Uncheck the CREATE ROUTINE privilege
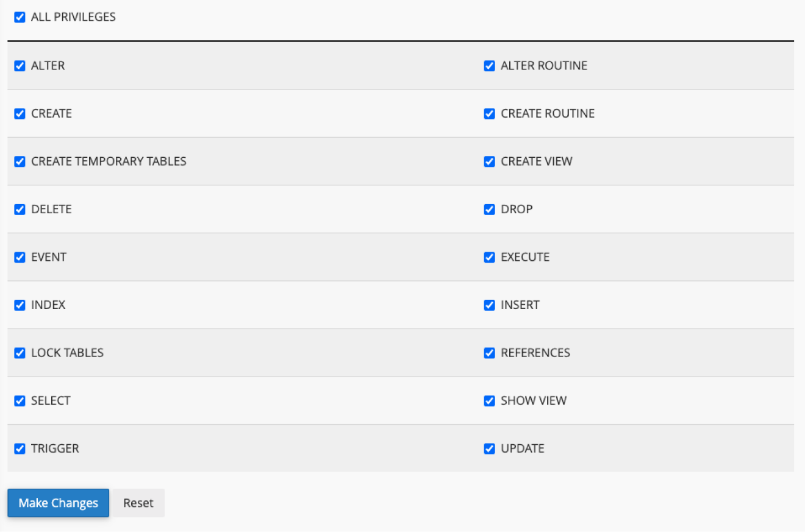Image resolution: width=805 pixels, height=532 pixels. pos(489,113)
